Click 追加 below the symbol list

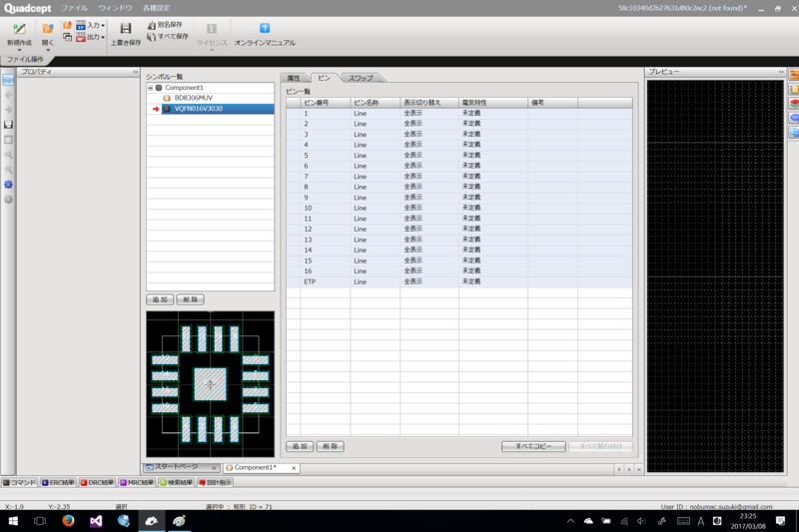[x=160, y=299]
